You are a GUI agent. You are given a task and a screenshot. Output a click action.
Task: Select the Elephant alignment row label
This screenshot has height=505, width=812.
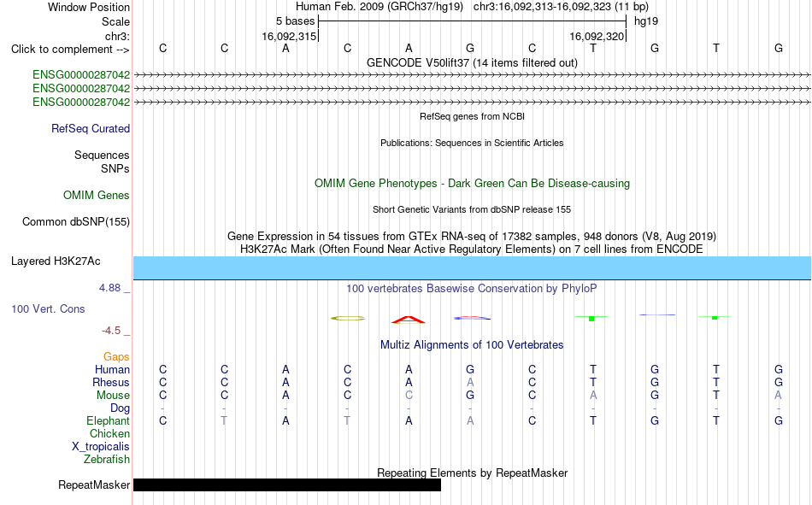point(109,420)
